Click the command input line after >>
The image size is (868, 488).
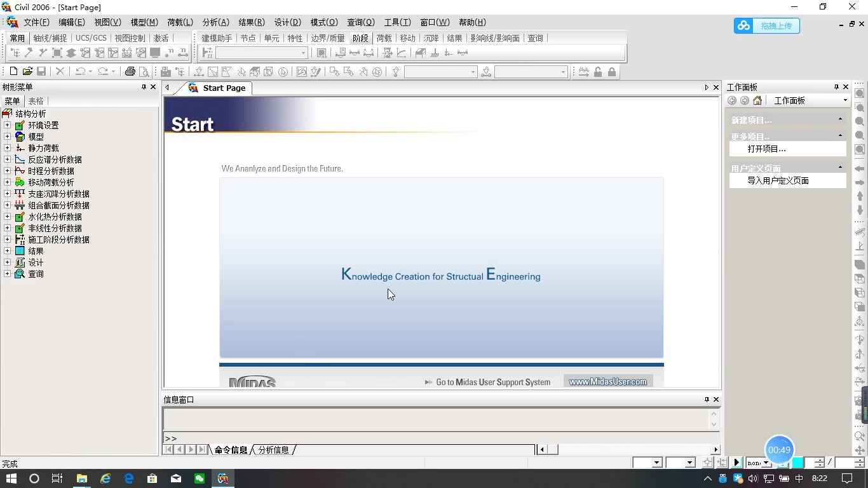[441, 438]
